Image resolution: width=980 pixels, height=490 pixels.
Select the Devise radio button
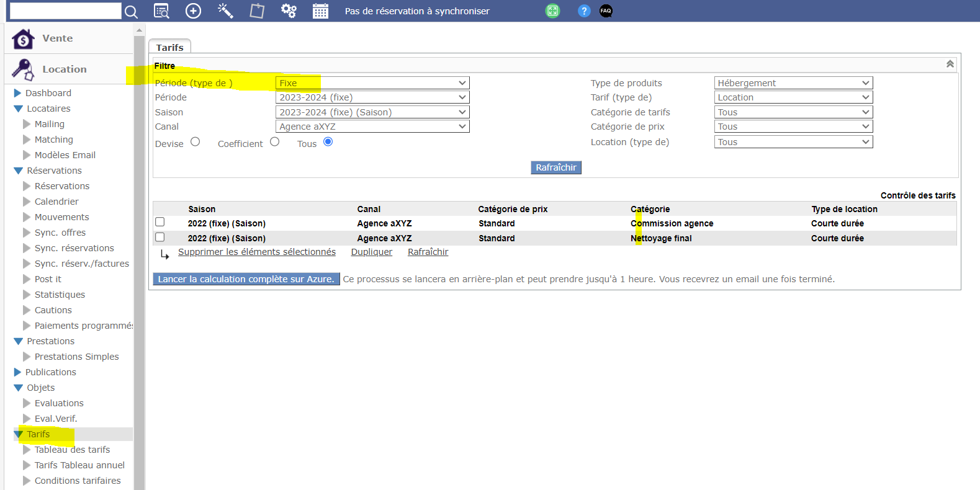pyautogui.click(x=196, y=142)
